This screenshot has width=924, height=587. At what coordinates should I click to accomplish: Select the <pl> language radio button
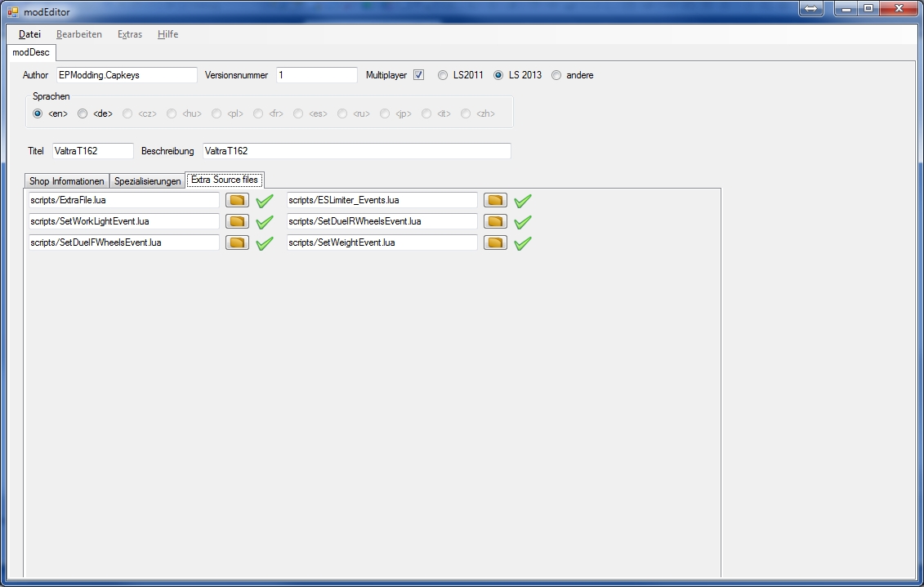click(x=216, y=113)
